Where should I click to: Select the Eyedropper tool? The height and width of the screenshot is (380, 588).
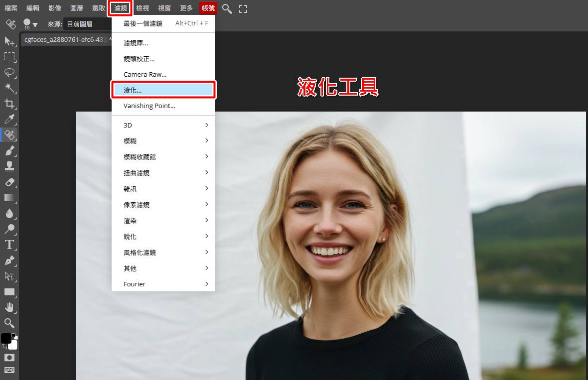[9, 120]
